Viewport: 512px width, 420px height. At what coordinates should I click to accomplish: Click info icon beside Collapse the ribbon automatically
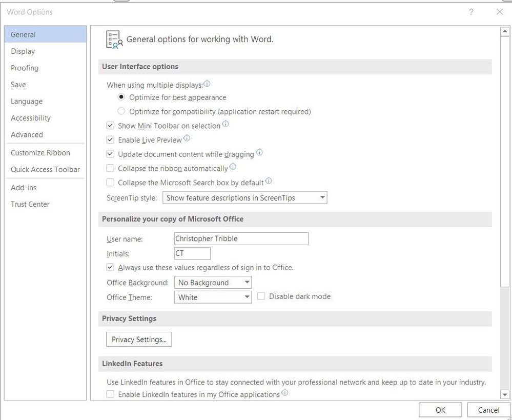click(233, 167)
